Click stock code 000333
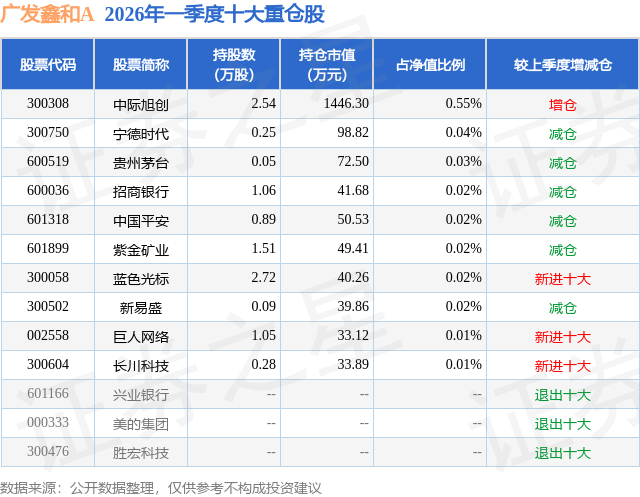This screenshot has width=640, height=497. tap(48, 422)
